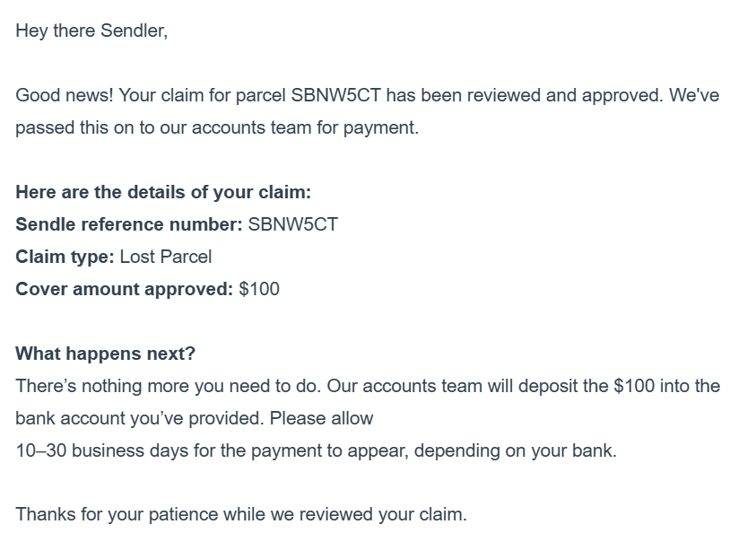Click the "Hey there Sendler," greeting line
Image resolution: width=756 pixels, height=542 pixels.
[91, 31]
